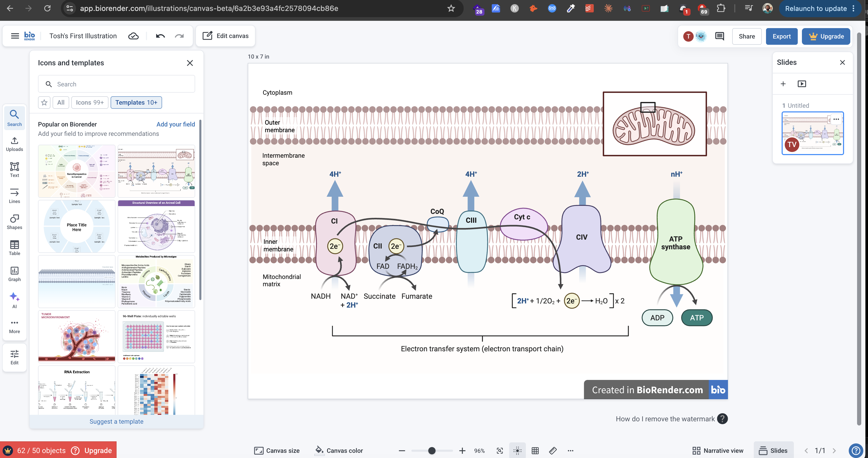The width and height of the screenshot is (868, 458).
Task: Click the blue Export button
Action: [781, 36]
